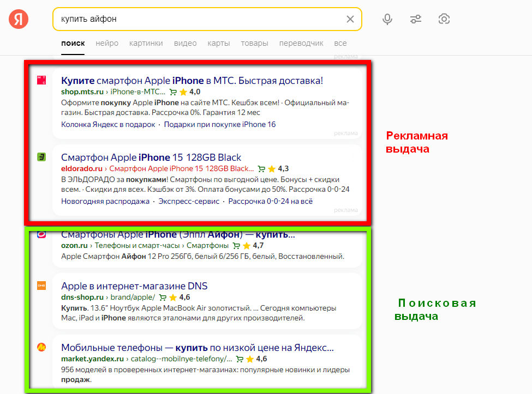Click the 4,3 star rating of Eldorado

click(x=279, y=169)
